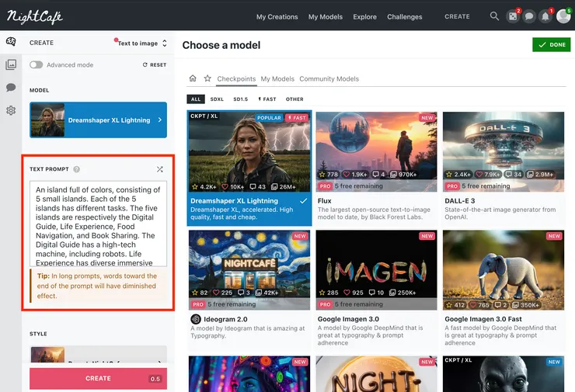Click the comments 43 icon on Dreamshaper
This screenshot has height=392, width=575.
[257, 187]
